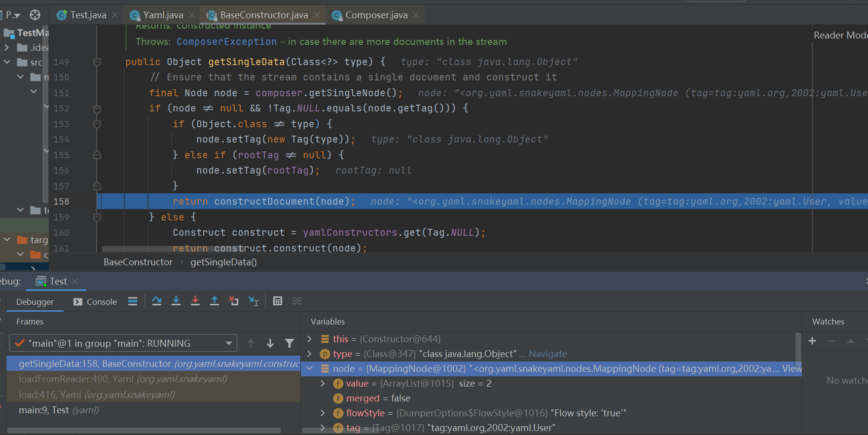Click the Drop Frame icon

234,301
